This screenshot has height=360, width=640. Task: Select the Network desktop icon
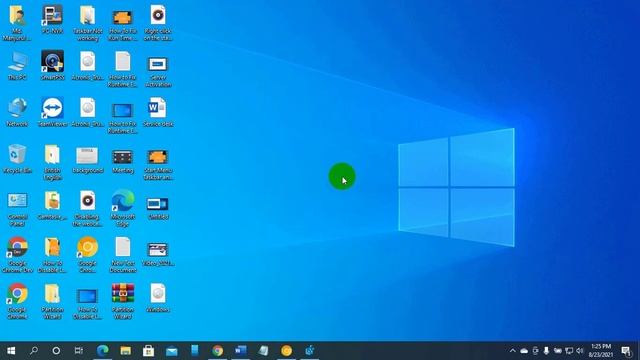coord(17,112)
